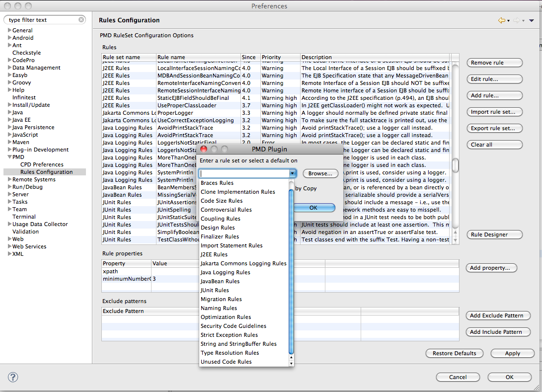Sort by Since column header
Screen dimensions: 542x392
250,57
